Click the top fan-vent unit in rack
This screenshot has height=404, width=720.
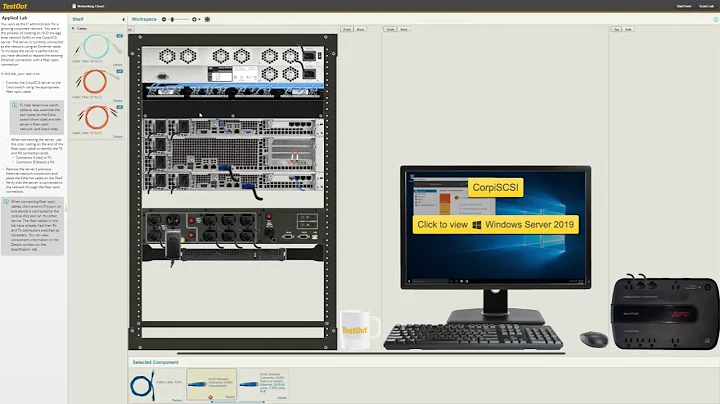(x=233, y=64)
